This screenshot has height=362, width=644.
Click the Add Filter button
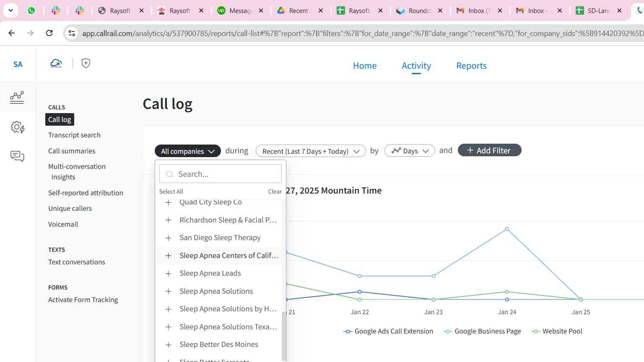tap(489, 150)
